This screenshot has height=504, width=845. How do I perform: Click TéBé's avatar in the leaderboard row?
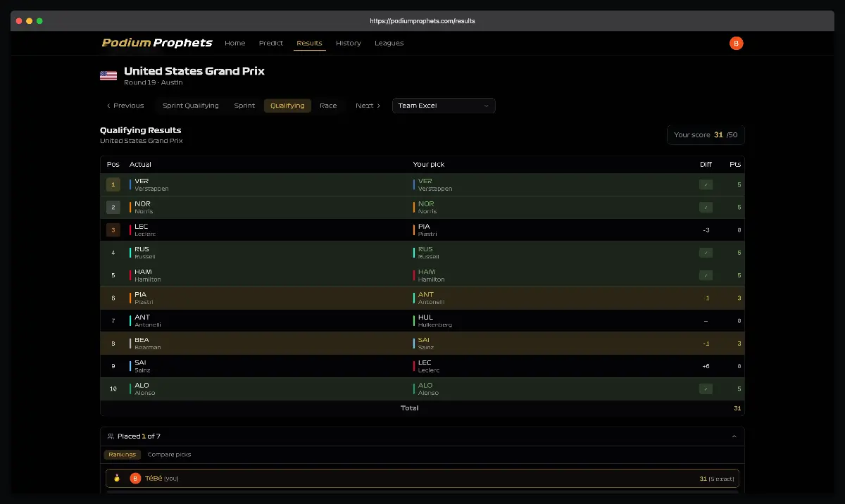134,478
